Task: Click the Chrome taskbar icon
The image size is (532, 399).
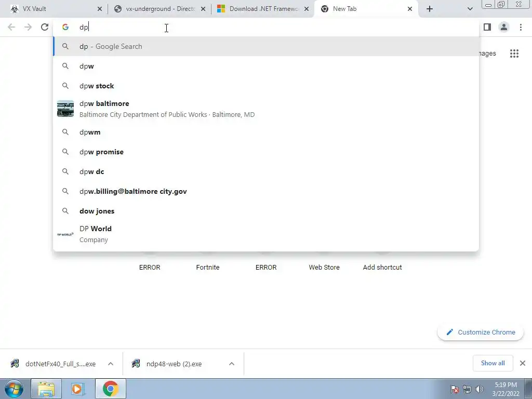Action: [x=110, y=389]
